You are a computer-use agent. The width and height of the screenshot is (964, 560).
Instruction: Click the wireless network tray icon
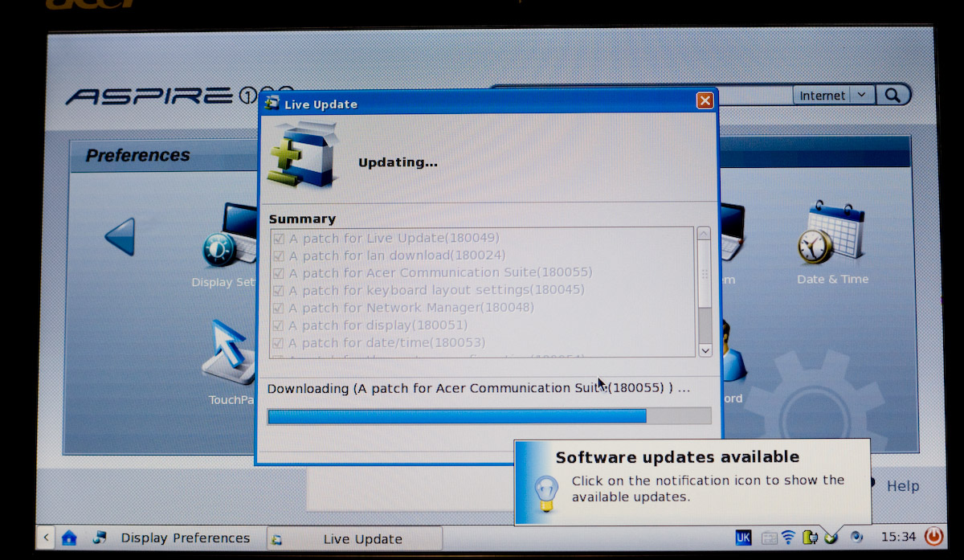pyautogui.click(x=790, y=537)
